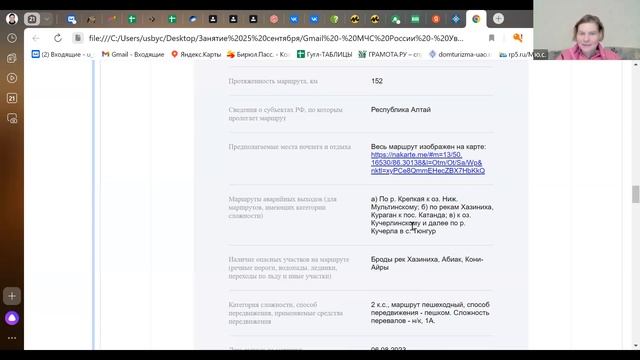
Task: Click the route length value 152
Action: [x=377, y=81]
